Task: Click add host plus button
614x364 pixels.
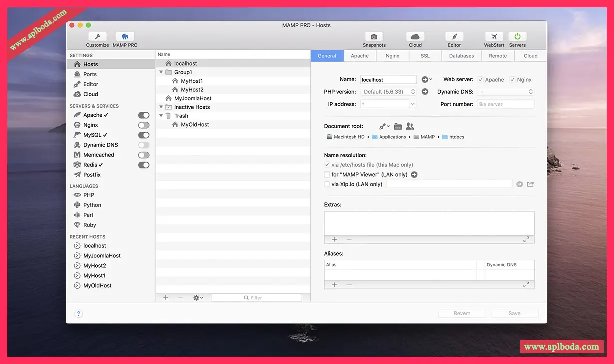Action: point(166,298)
